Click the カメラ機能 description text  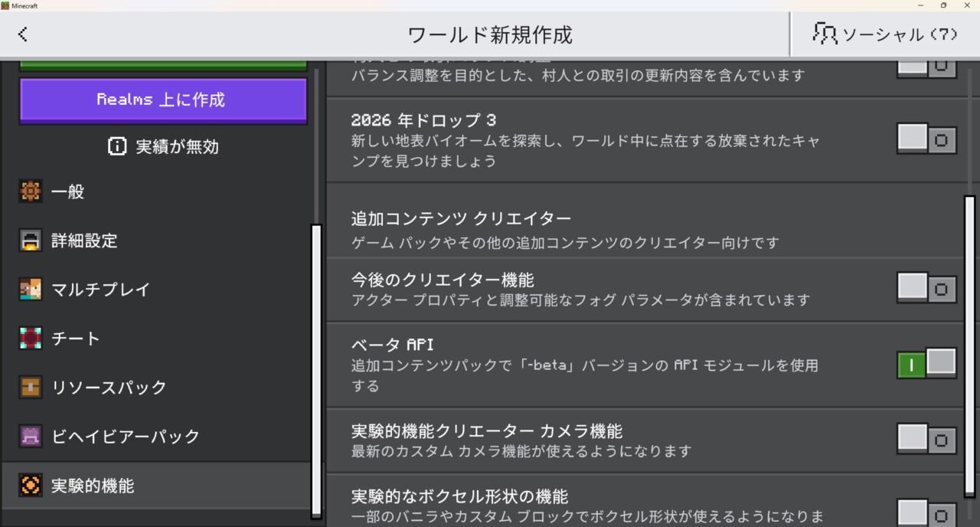click(521, 451)
